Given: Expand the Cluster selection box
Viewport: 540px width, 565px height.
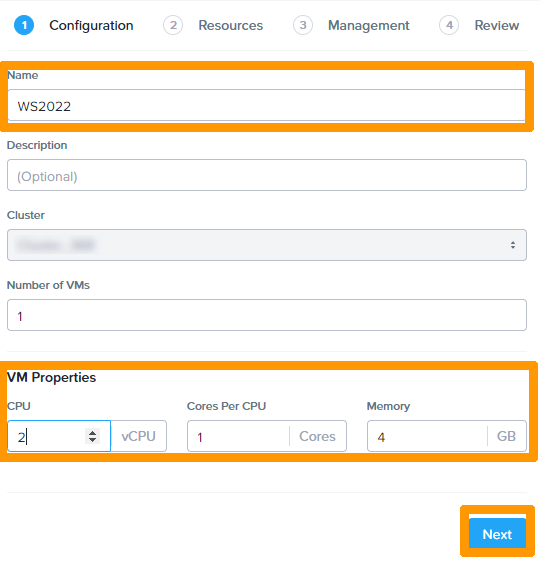Looking at the screenshot, I should (267, 245).
